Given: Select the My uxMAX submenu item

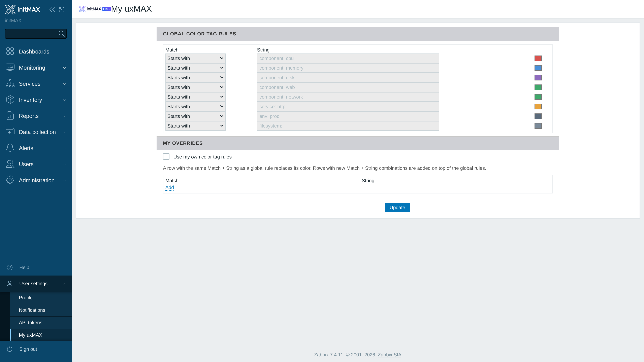Looking at the screenshot, I should tap(41, 335).
